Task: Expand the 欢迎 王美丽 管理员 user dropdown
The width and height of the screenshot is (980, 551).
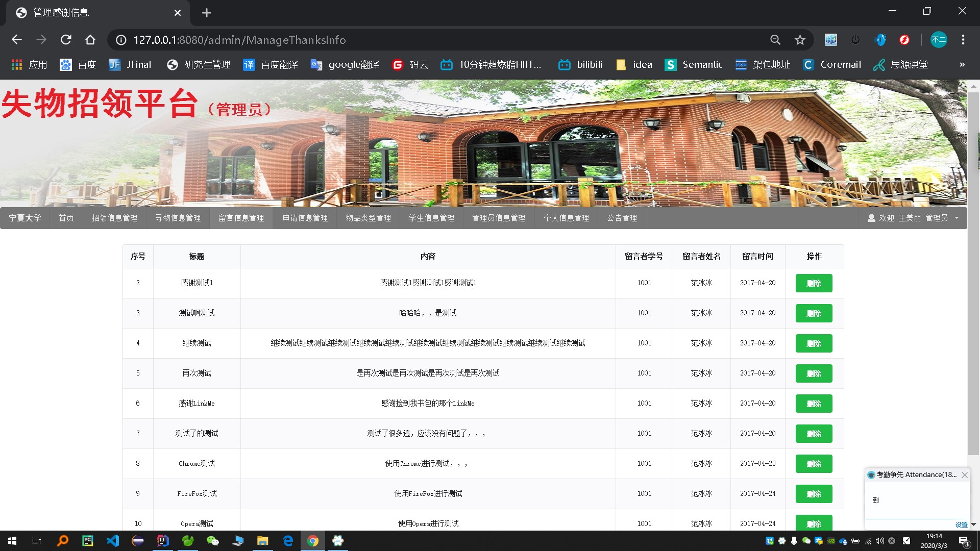Action: tap(913, 218)
